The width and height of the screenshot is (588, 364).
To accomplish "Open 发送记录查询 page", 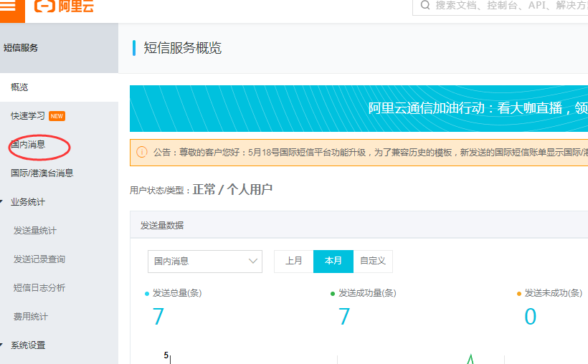I will point(39,259).
